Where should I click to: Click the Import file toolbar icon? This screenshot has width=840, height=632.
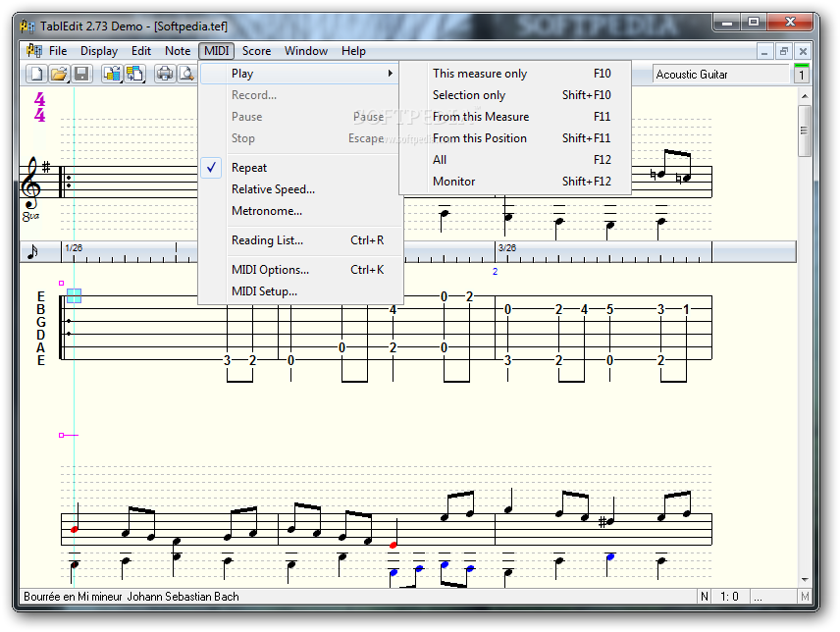coord(112,74)
